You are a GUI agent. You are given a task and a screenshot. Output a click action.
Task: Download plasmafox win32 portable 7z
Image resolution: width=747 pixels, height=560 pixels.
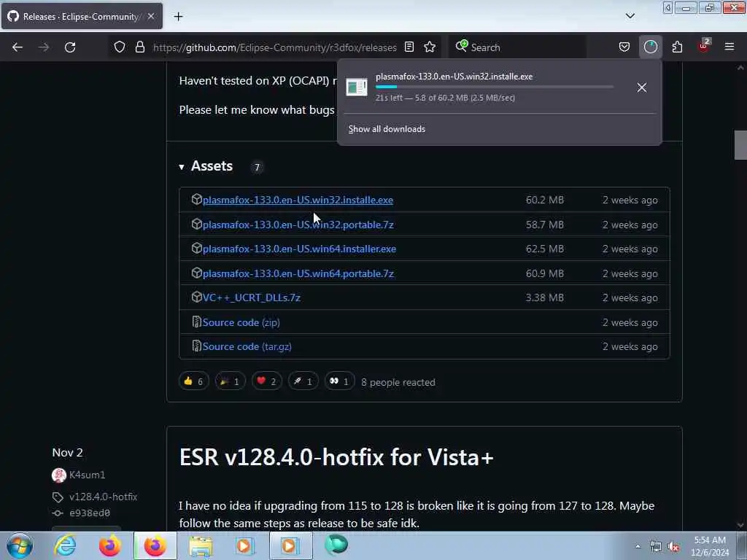coord(298,225)
